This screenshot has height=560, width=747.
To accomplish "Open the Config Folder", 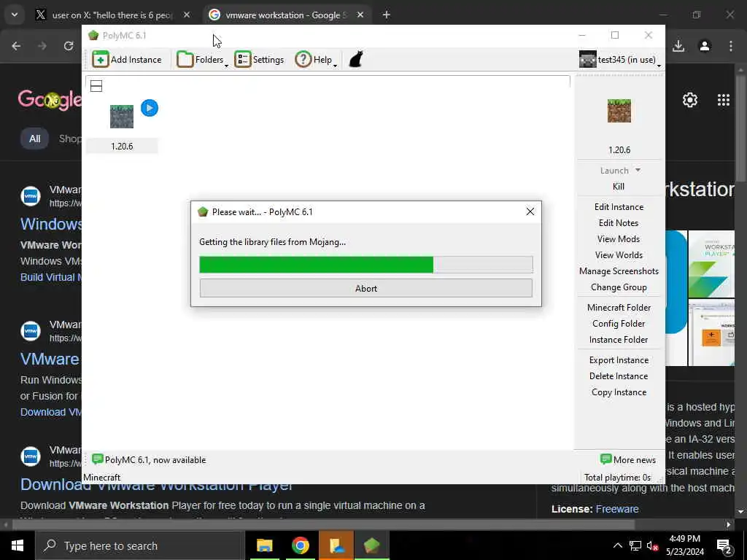I will coord(619,324).
